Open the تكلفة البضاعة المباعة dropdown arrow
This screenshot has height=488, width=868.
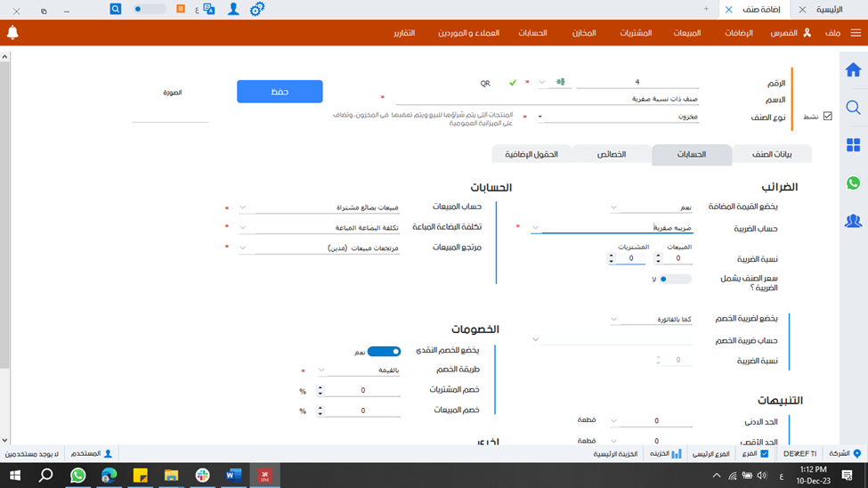(242, 227)
